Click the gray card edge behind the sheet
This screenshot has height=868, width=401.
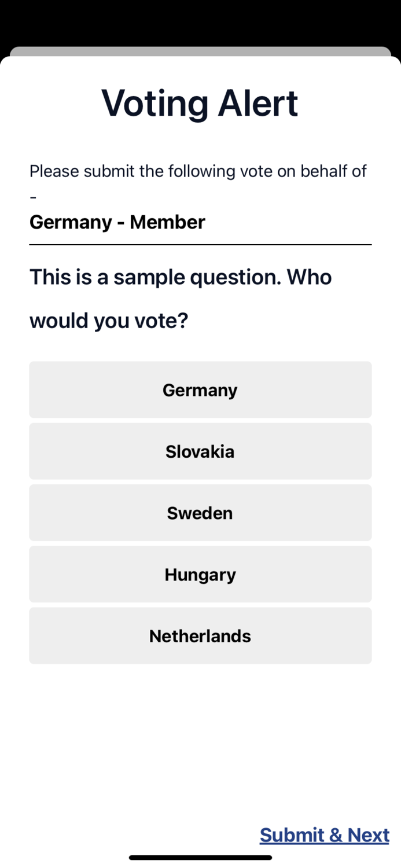pyautogui.click(x=200, y=51)
